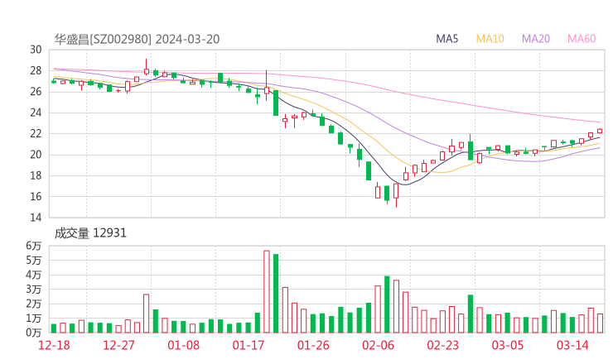Click the MA5 legend label
Screen dimensions: 613x364
[446, 39]
